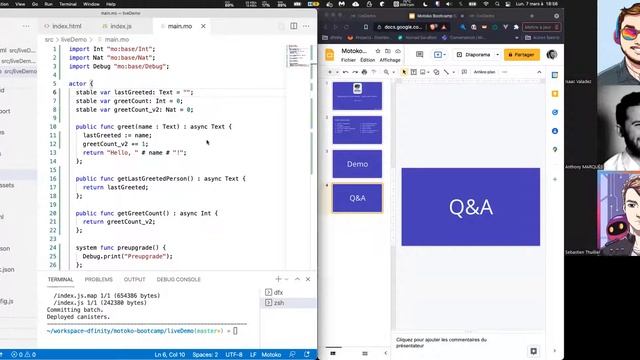Screen dimensions: 640x360
Task: Open the sidebar ellipsis menu in VS Code
Action: pos(26,26)
